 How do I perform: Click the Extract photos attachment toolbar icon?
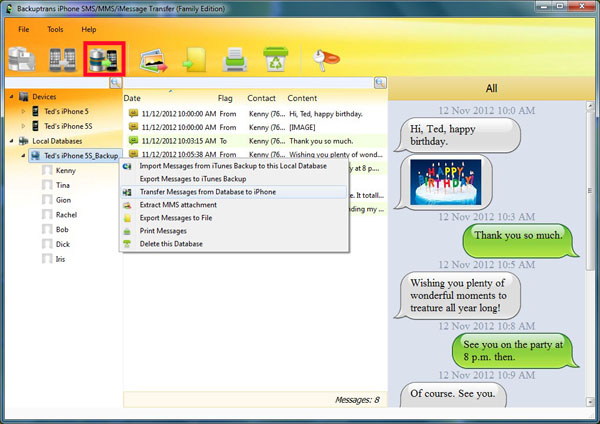click(153, 60)
